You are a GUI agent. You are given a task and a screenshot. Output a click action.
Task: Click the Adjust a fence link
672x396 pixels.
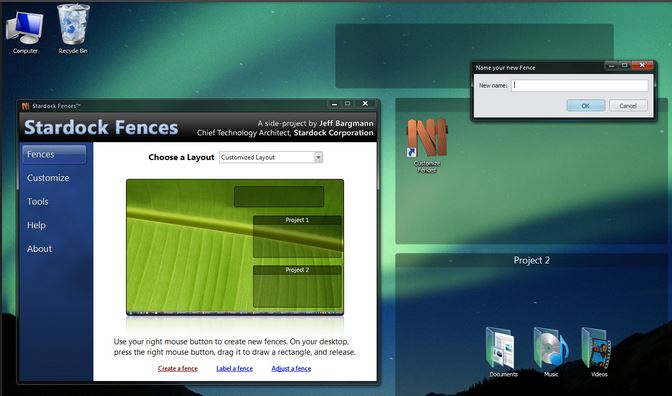point(291,369)
